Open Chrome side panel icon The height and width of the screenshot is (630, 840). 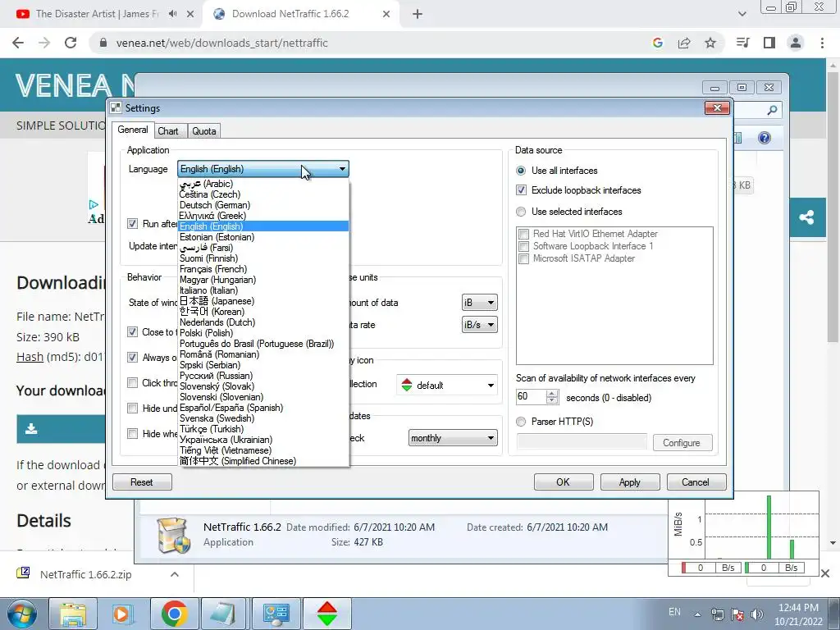click(769, 43)
